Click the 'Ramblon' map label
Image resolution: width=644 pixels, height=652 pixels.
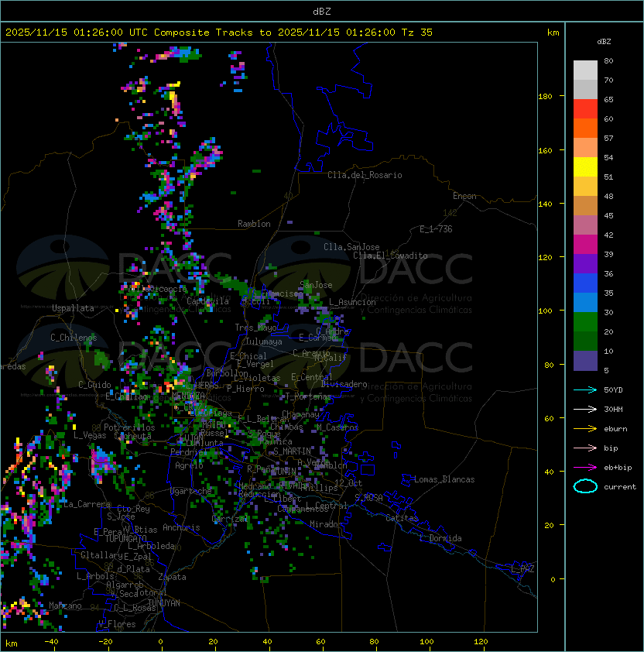click(x=254, y=224)
